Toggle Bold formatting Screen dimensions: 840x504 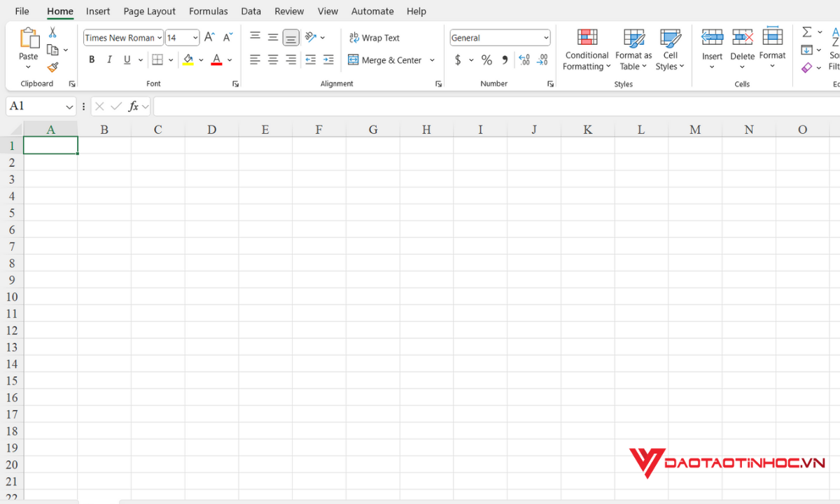[x=92, y=60]
